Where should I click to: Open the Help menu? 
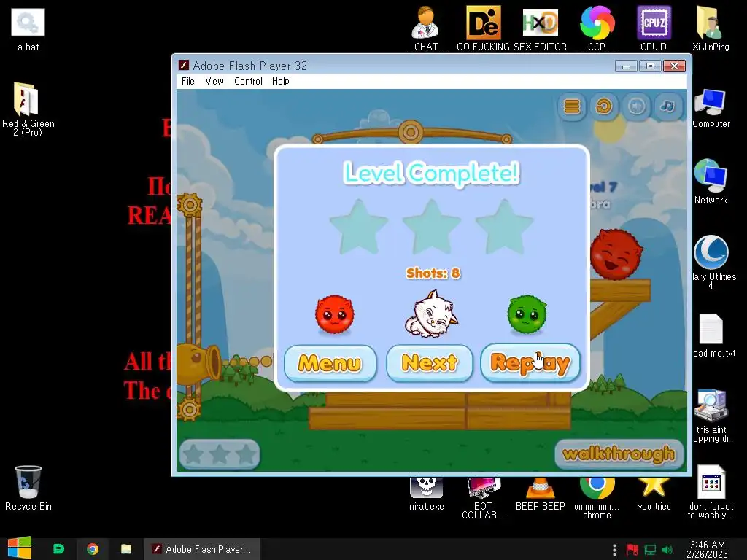(x=281, y=81)
